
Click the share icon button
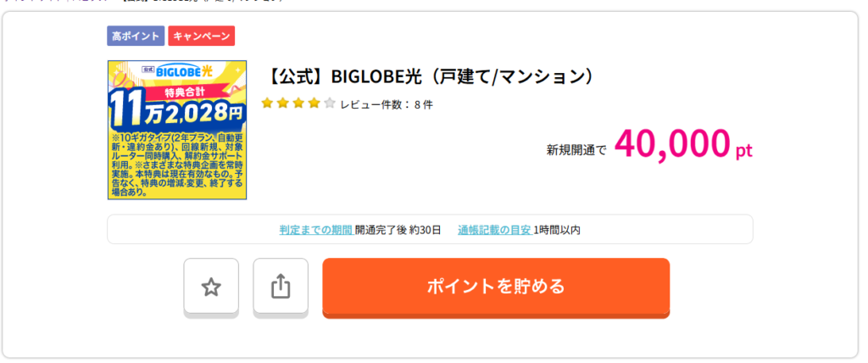(281, 287)
